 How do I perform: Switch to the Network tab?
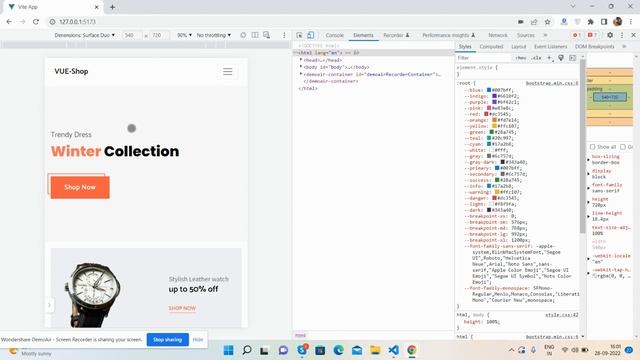pos(498,36)
